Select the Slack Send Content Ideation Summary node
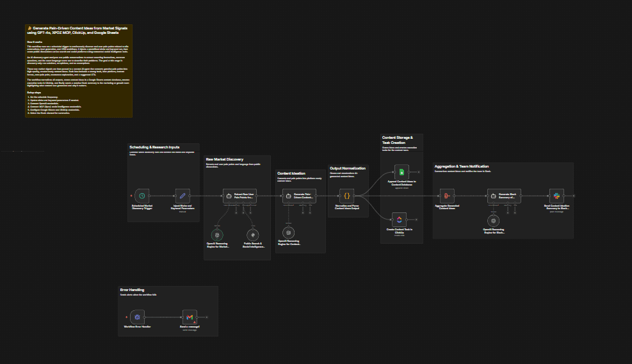 (556, 195)
